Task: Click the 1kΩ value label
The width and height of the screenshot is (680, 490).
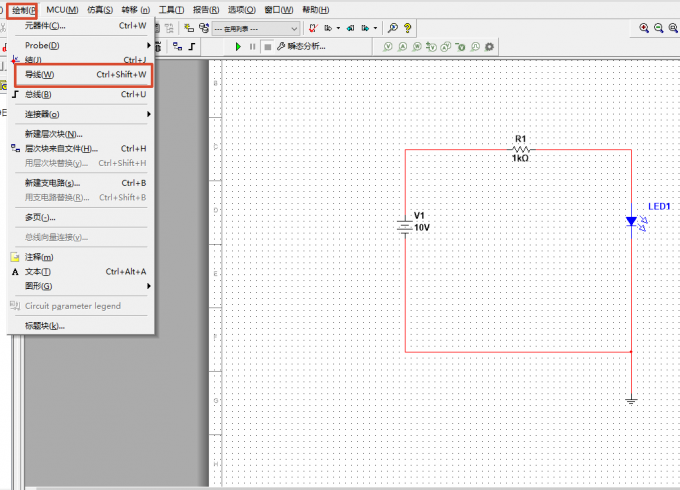Action: [520, 158]
